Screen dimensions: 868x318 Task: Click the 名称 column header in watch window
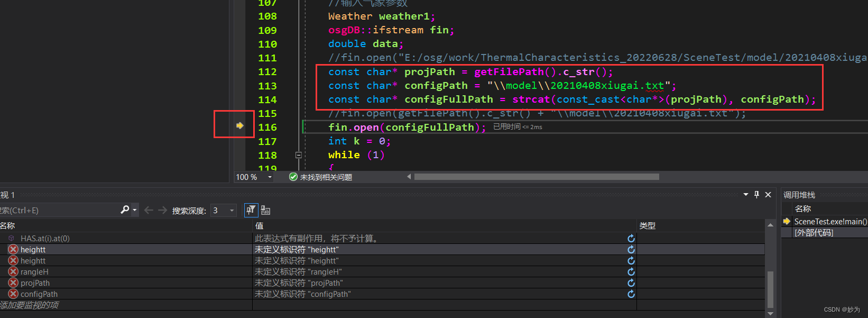click(7, 225)
